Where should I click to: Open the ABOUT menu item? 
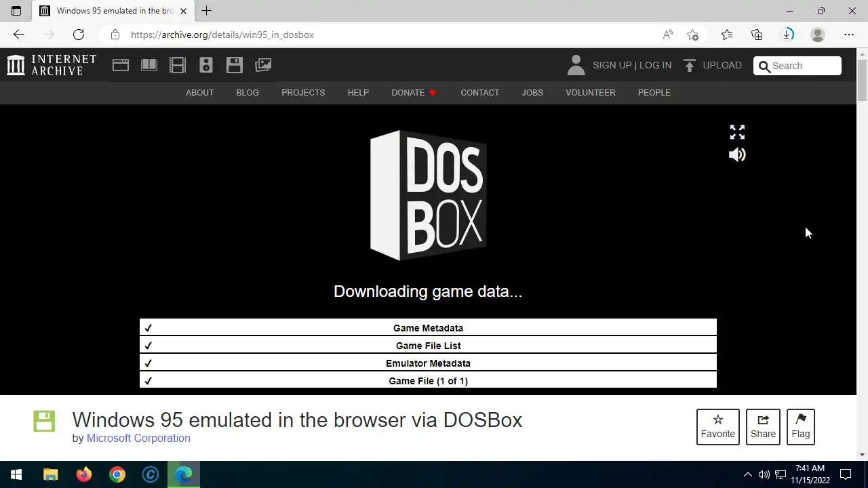[x=199, y=93]
